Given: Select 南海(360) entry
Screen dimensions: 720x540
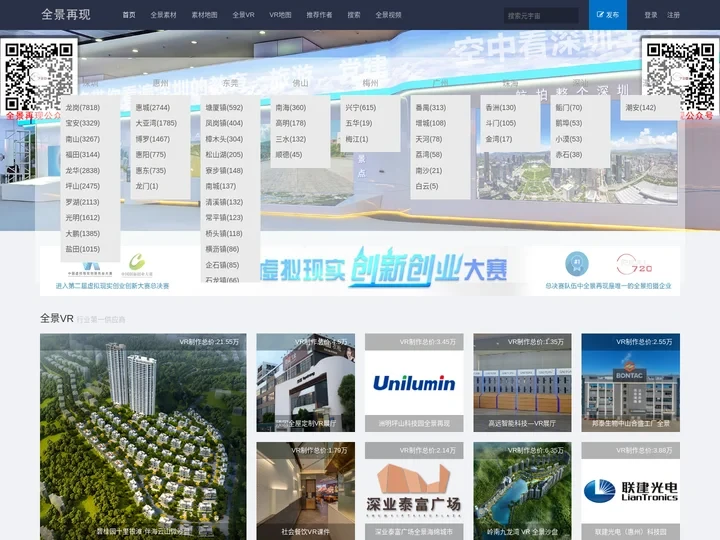Looking at the screenshot, I should pos(291,107).
